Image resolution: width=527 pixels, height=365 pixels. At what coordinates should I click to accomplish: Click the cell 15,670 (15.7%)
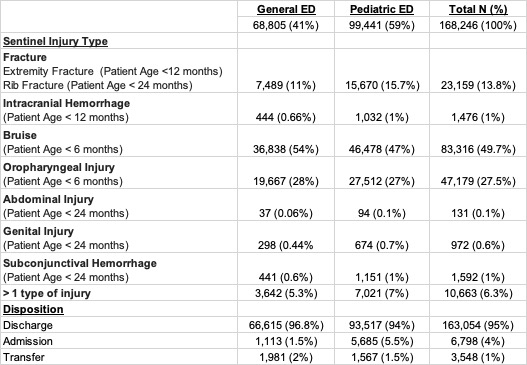tap(382, 85)
